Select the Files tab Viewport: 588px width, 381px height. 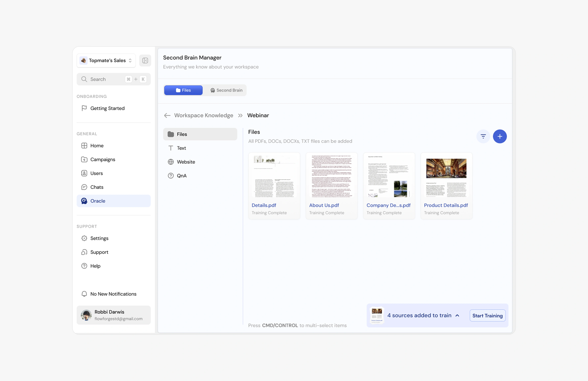183,90
